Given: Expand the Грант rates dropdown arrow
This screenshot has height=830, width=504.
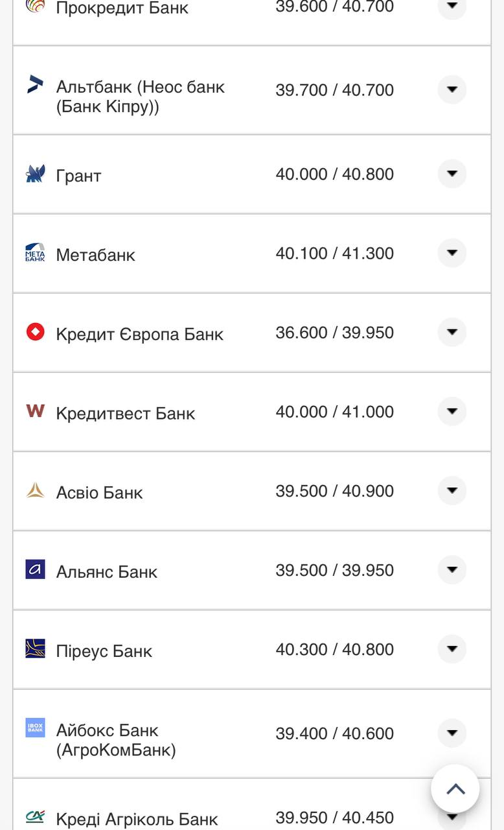Looking at the screenshot, I should pyautogui.click(x=452, y=174).
